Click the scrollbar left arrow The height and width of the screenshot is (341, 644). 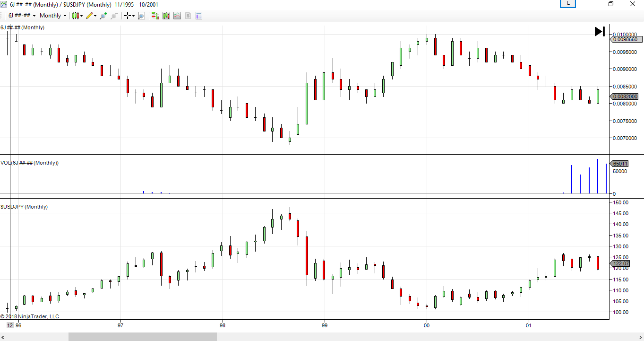[x=3, y=337]
